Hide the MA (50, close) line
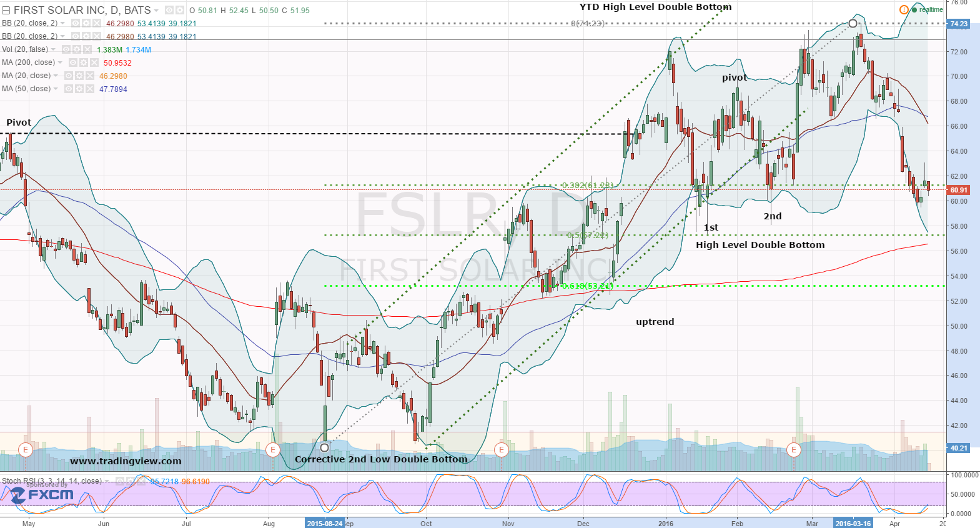 [x=68, y=89]
